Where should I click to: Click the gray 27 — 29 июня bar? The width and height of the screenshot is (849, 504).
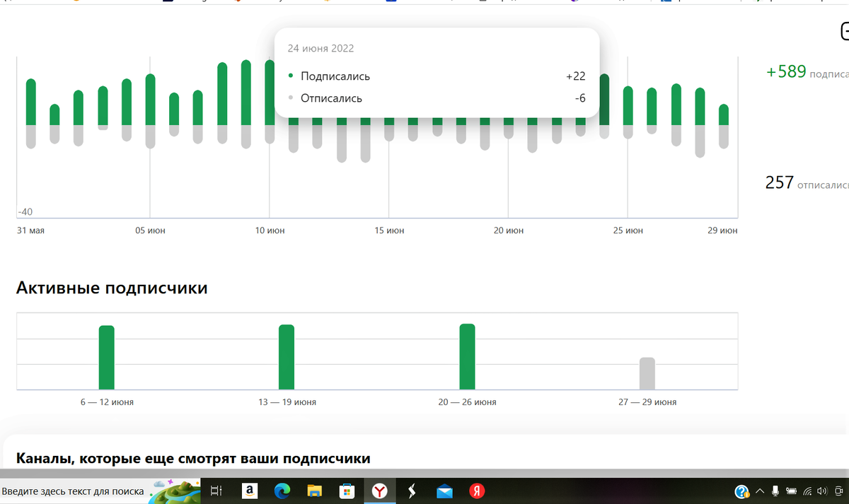click(x=647, y=373)
